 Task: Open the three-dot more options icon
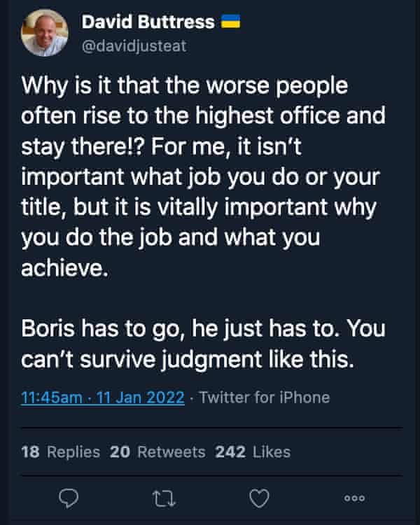pos(353,497)
